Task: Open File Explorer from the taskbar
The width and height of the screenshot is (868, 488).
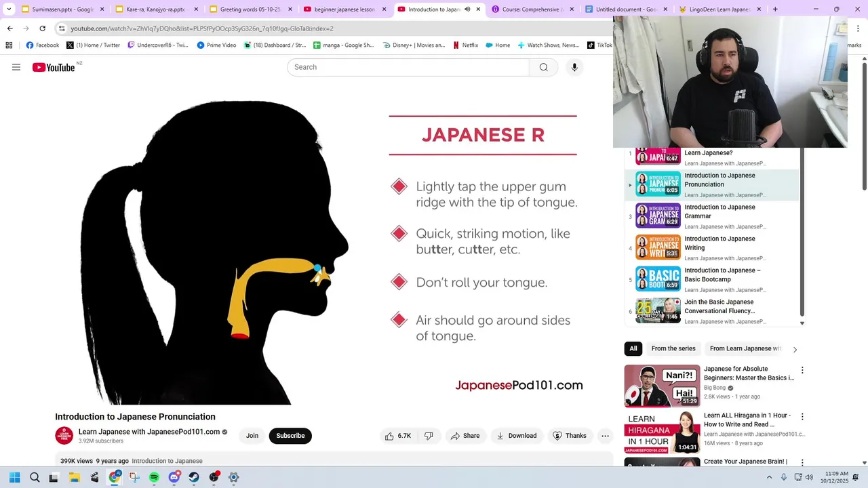Action: (75, 477)
